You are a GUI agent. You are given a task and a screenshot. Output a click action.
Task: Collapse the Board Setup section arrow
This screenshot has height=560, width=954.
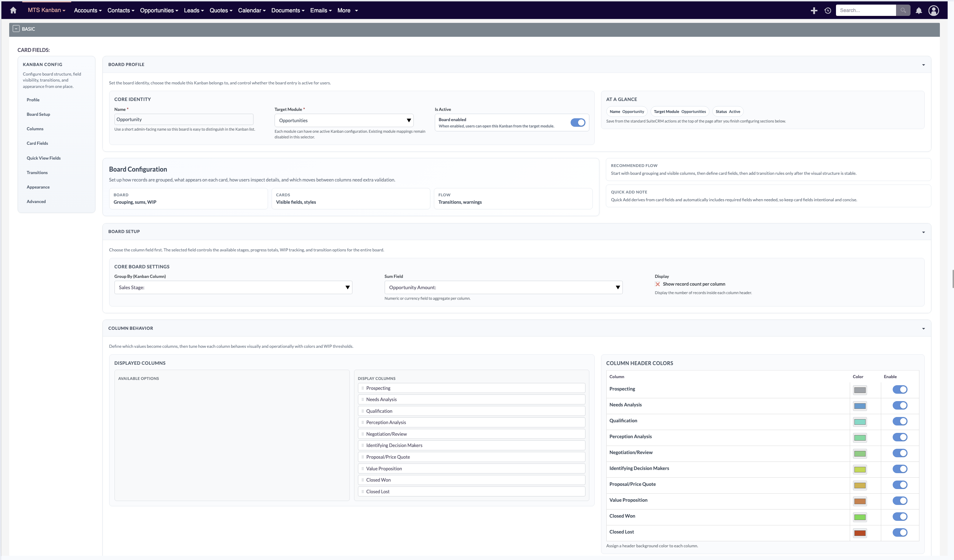click(923, 232)
